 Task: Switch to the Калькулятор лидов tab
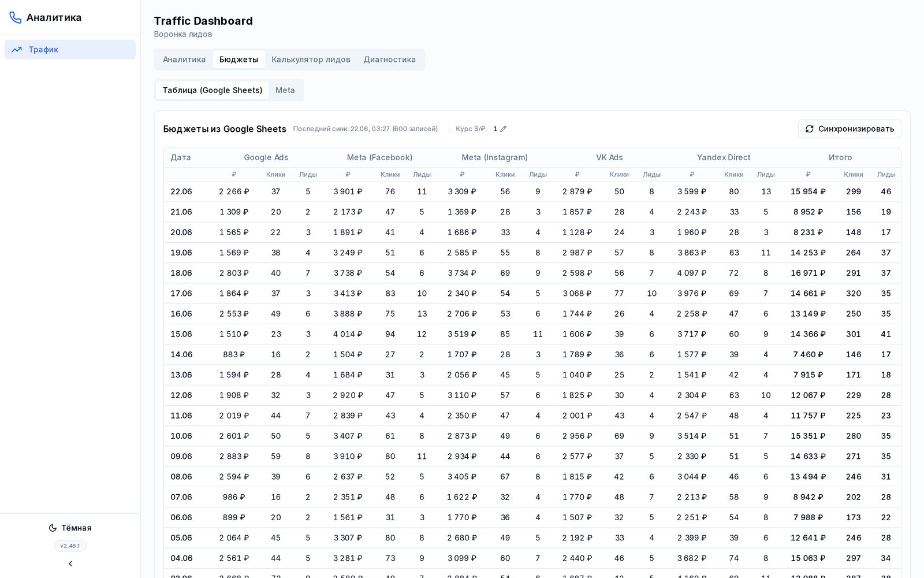pos(311,60)
